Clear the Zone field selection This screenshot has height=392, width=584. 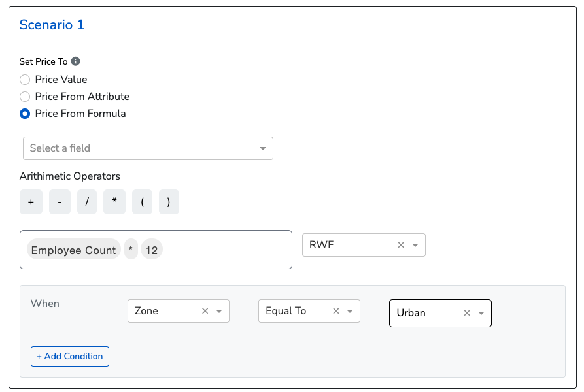[x=205, y=311]
